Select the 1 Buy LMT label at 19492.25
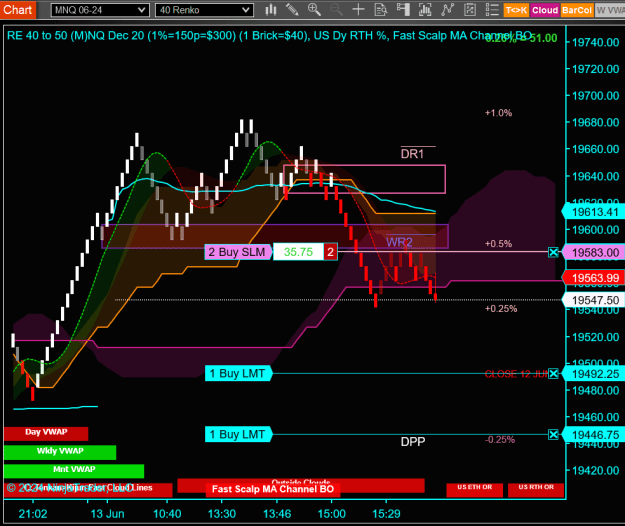The image size is (625, 526). click(238, 373)
